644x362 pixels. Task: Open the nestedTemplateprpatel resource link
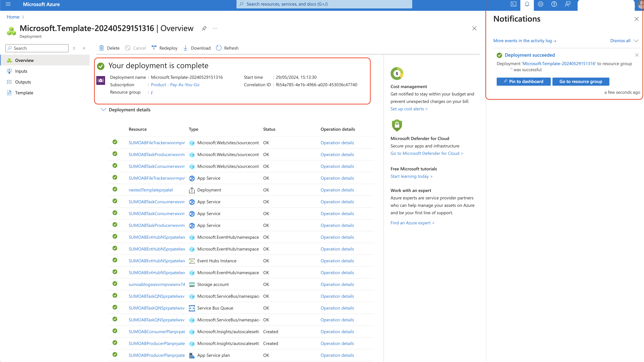click(151, 190)
